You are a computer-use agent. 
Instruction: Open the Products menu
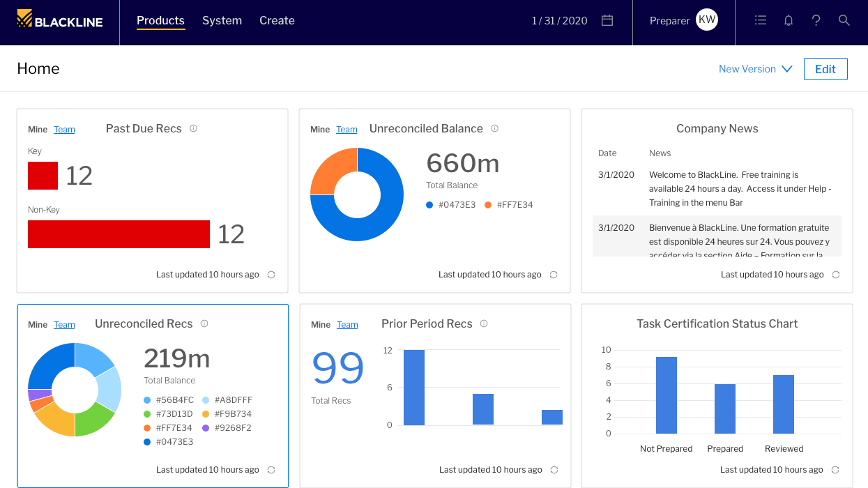point(160,21)
